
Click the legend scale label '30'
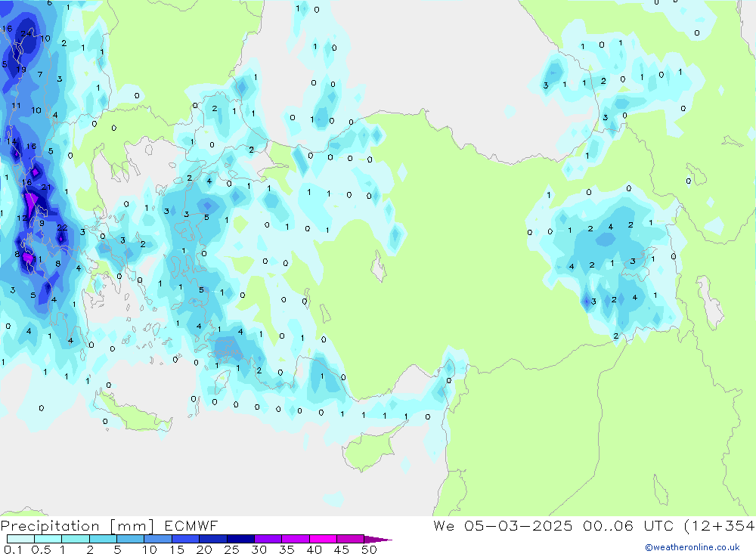coord(259,549)
